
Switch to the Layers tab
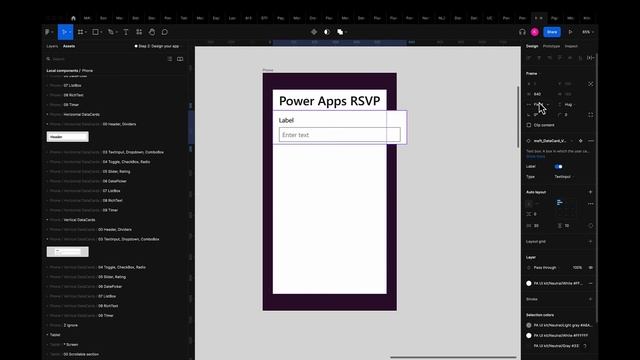pos(52,46)
